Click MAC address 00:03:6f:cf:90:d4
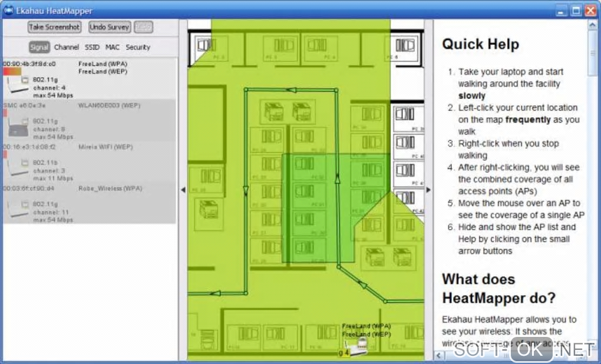This screenshot has height=364, width=601. tap(29, 188)
